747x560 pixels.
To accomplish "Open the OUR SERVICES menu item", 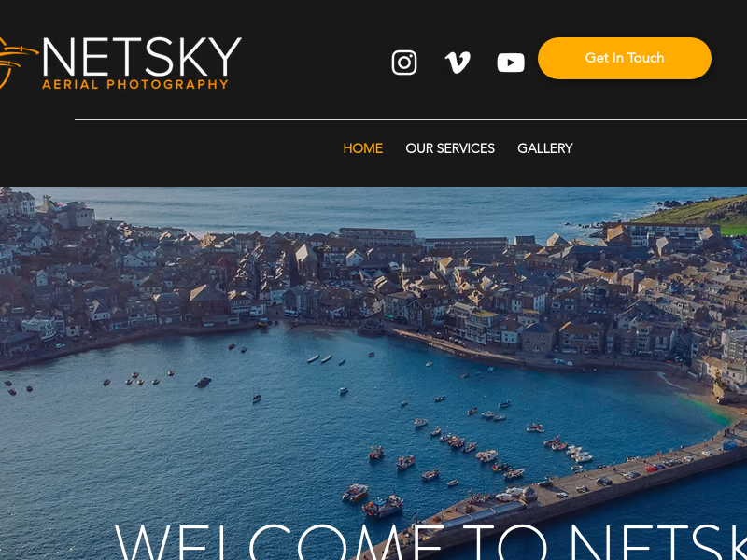I will click(450, 148).
